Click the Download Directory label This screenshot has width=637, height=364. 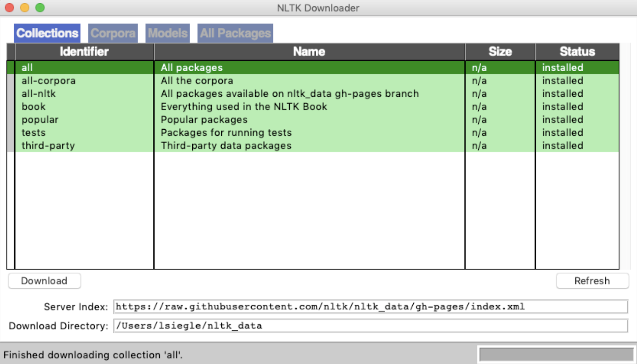click(59, 326)
